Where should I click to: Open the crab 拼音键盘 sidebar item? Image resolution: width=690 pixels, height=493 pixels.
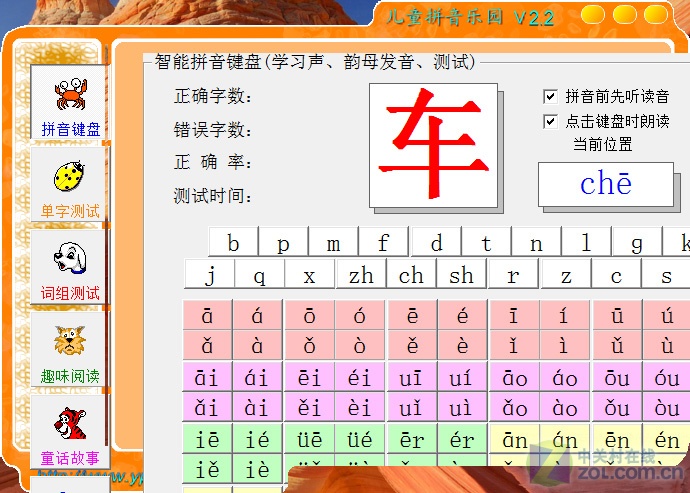[x=68, y=102]
